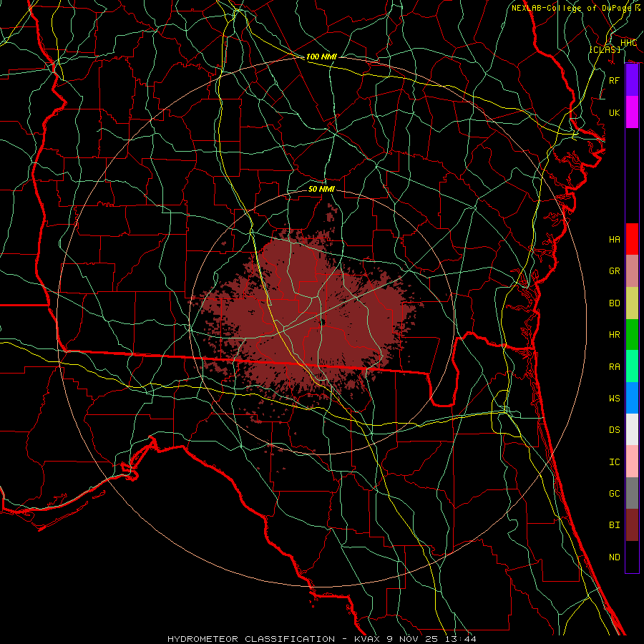
Task: Click the 9 NOV 25 date text
Action: click(x=414, y=639)
